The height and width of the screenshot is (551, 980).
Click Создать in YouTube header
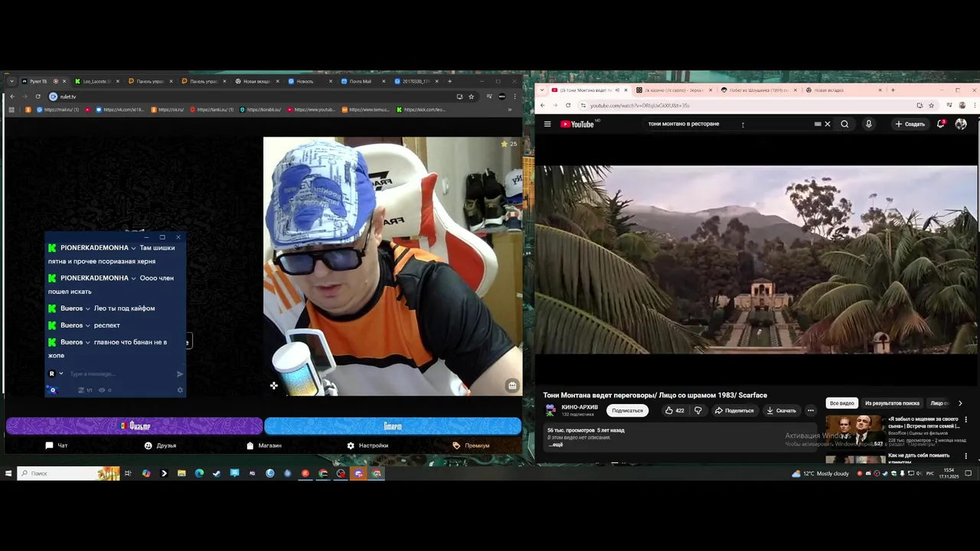[x=910, y=124]
